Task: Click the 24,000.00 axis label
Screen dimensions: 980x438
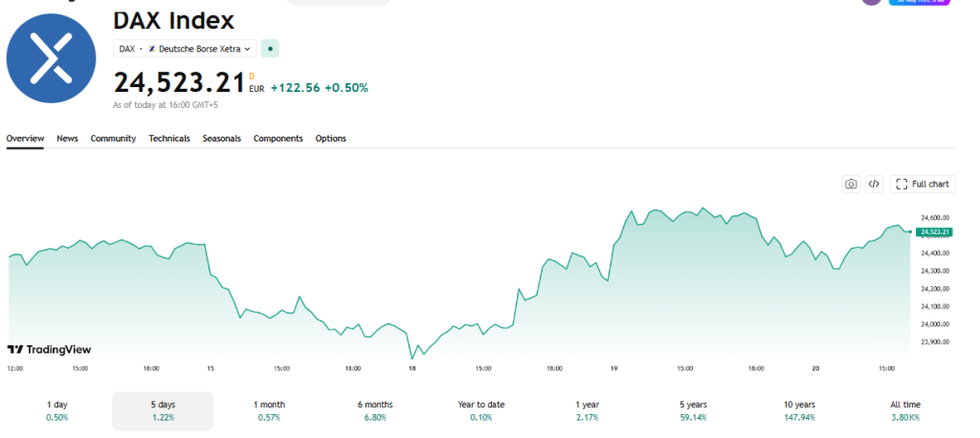Action: [935, 324]
